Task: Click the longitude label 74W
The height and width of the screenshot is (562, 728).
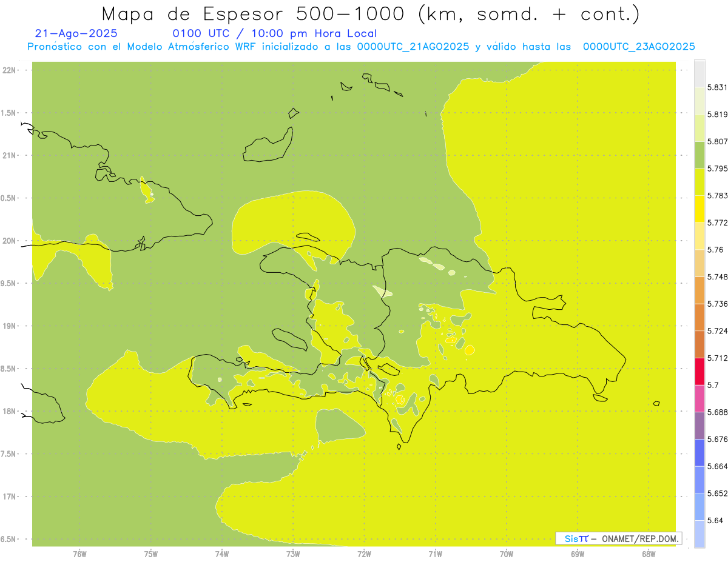Action: click(222, 554)
